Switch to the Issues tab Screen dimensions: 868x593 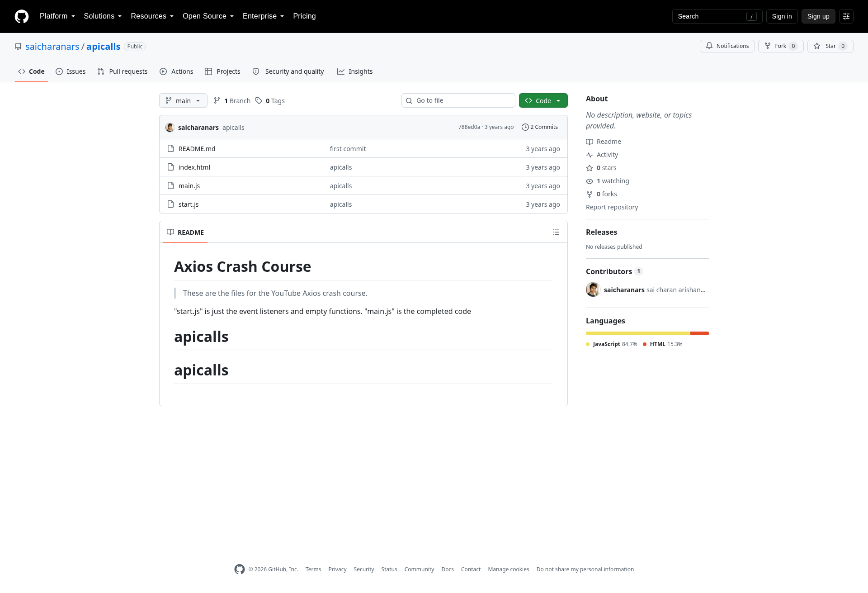[71, 71]
